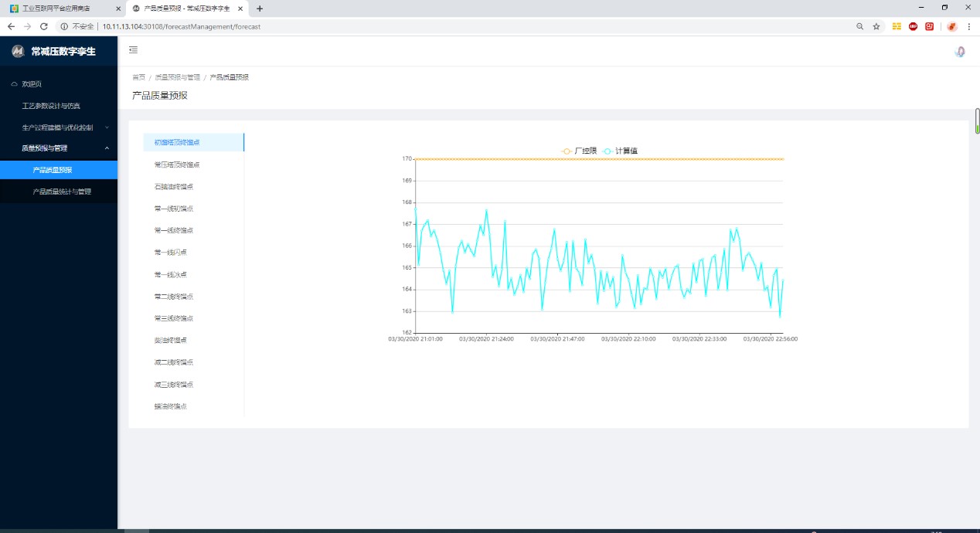Collapse the sidebar with the fold icon

tap(133, 50)
